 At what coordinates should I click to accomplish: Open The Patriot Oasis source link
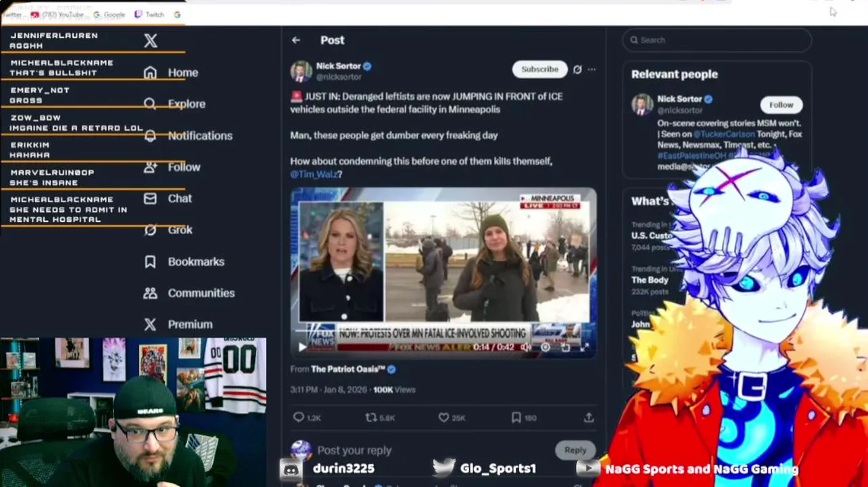pos(348,369)
